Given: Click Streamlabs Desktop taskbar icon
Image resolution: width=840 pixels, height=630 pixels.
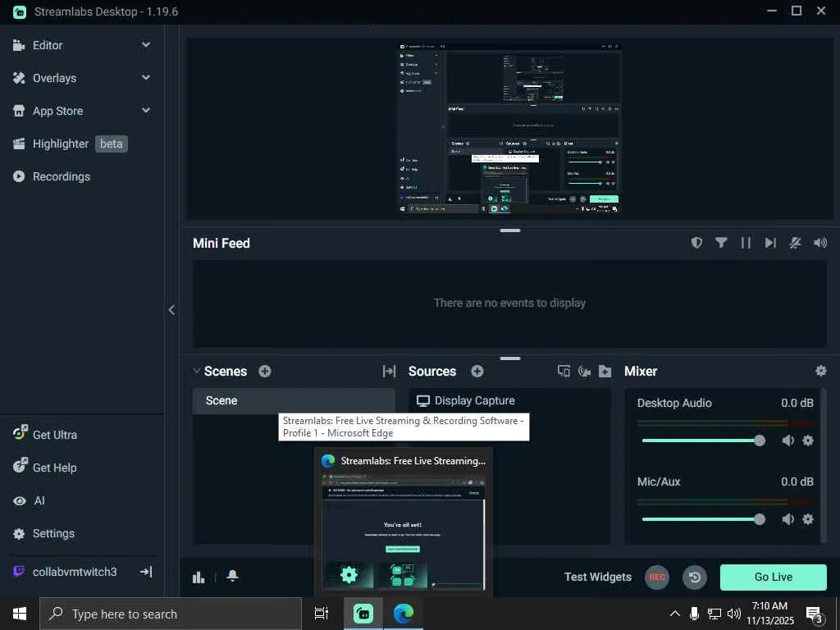Looking at the screenshot, I should 363,614.
